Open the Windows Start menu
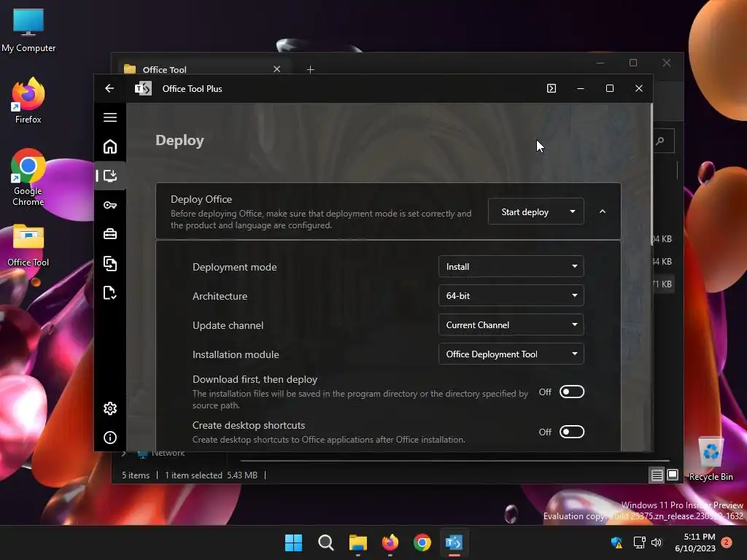The height and width of the screenshot is (560, 747). (293, 542)
